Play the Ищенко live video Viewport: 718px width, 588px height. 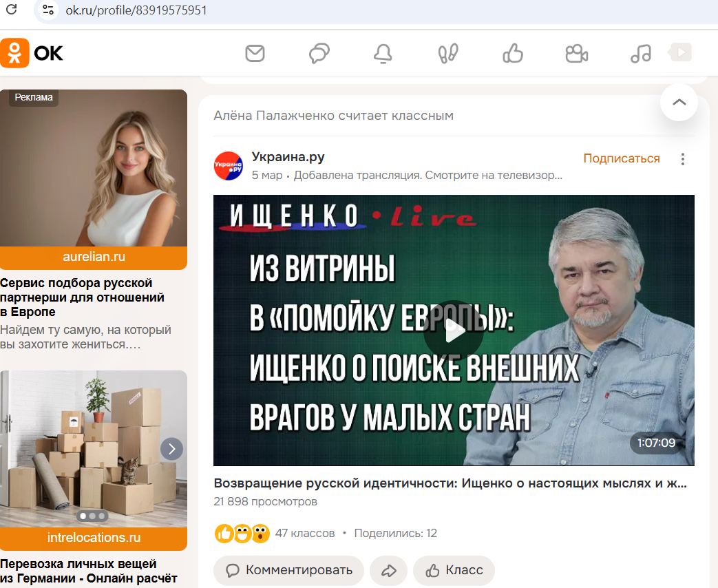454,332
